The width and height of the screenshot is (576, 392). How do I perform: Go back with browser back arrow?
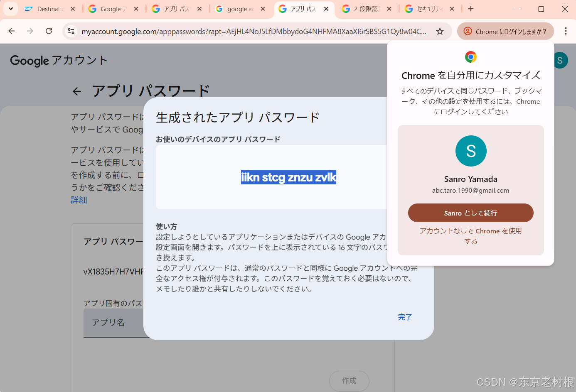[12, 31]
